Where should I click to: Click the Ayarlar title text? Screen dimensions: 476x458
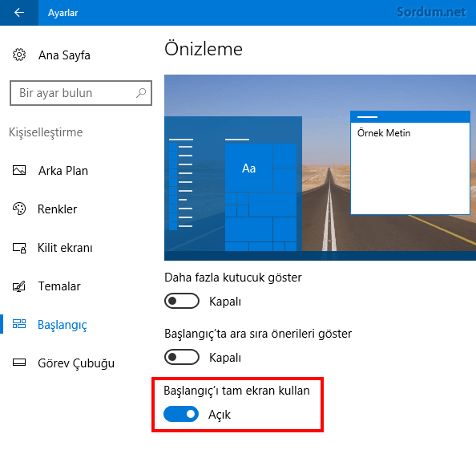coord(63,13)
